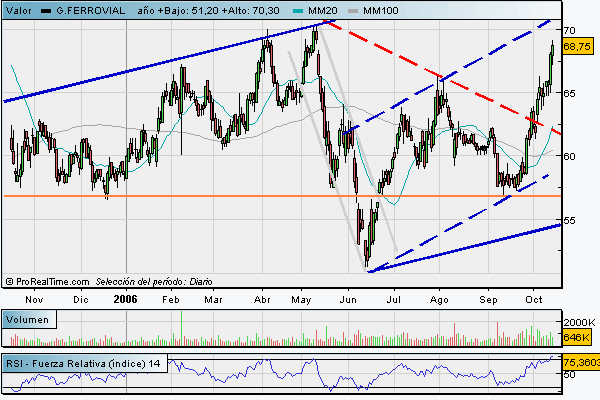This screenshot has height=400, width=600.
Task: Click the 'RSI - Fuerza Relativa (índice) 14' label
Action: (x=84, y=363)
